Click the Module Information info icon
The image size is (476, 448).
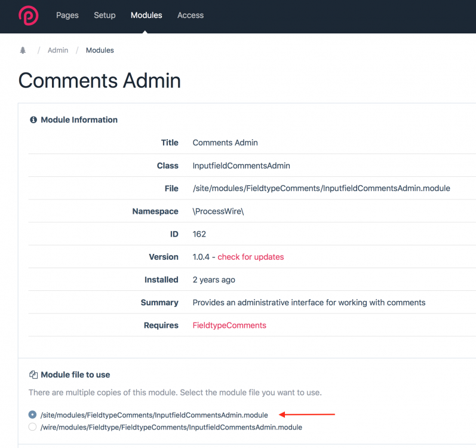[x=33, y=120]
